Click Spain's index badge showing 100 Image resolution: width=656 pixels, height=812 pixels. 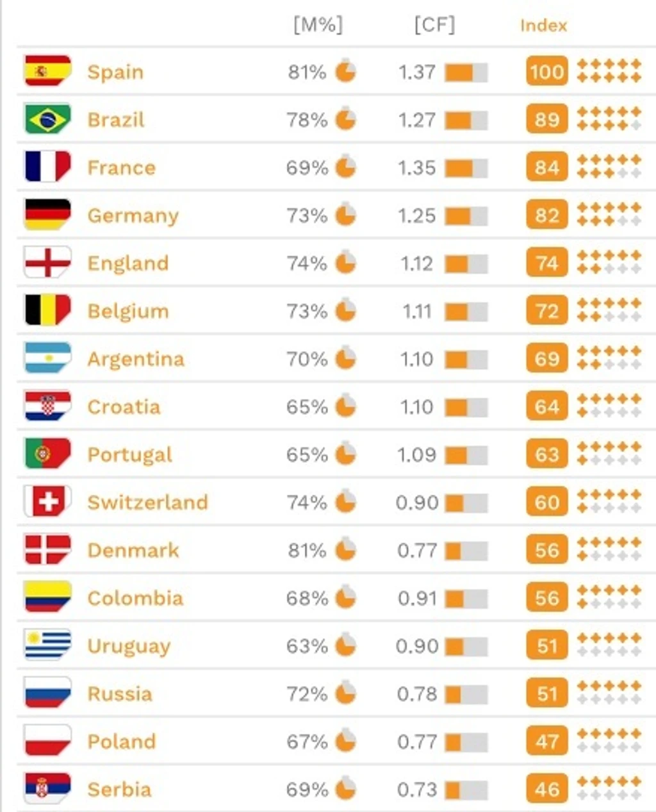click(546, 71)
